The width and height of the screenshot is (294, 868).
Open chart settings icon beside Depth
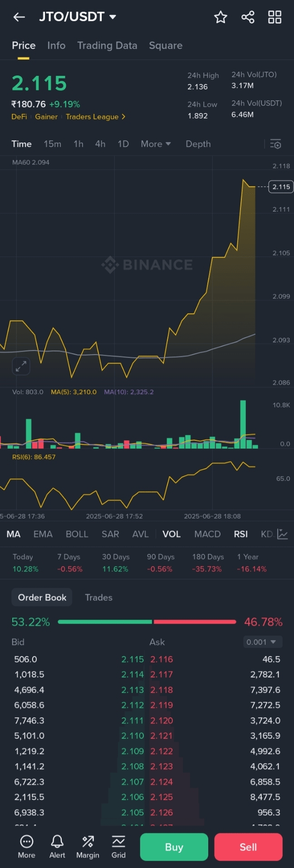click(x=275, y=144)
